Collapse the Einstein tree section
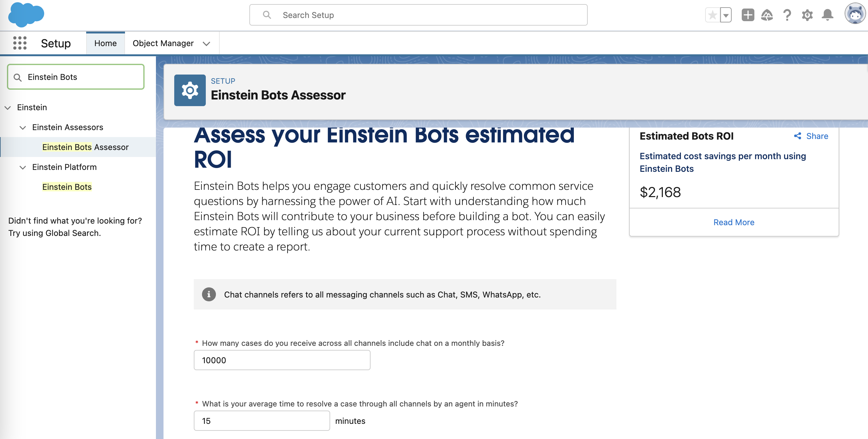 8,108
